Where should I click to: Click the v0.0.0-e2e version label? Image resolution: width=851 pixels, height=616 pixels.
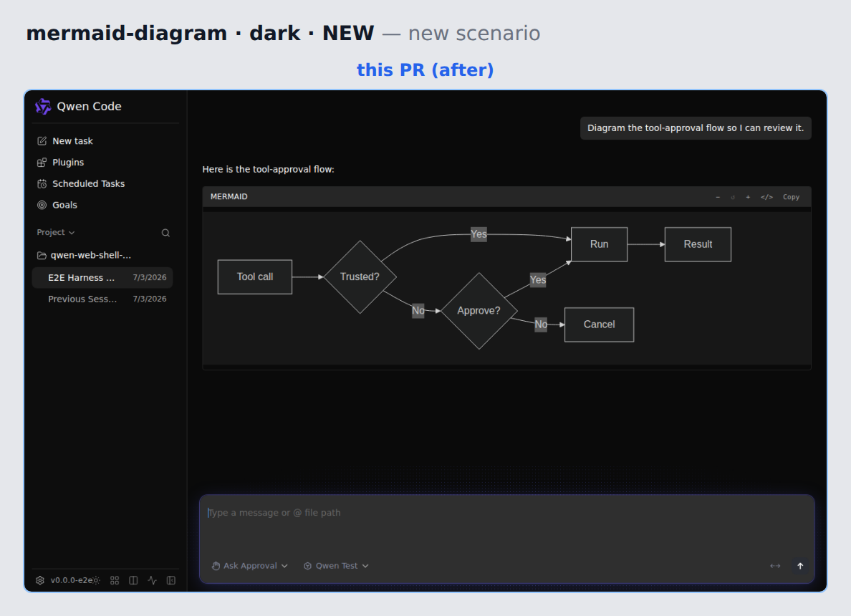71,580
